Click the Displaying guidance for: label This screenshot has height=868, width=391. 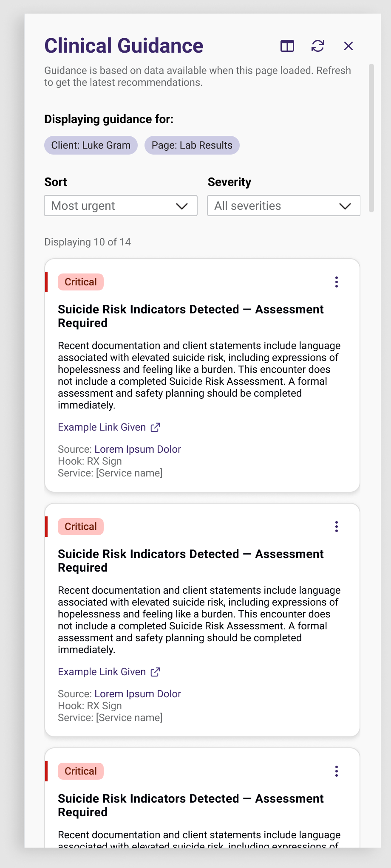coord(109,119)
